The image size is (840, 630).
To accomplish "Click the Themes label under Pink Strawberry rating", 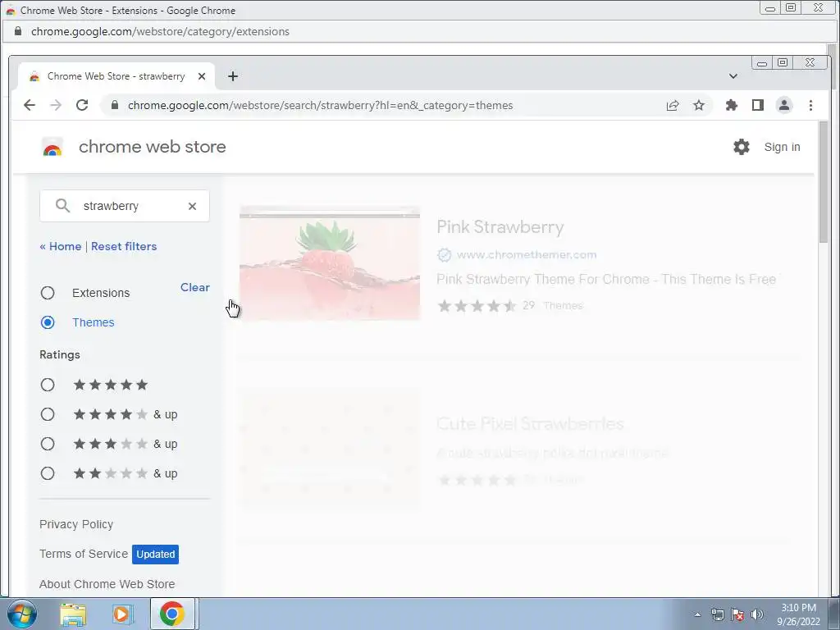I will point(563,305).
